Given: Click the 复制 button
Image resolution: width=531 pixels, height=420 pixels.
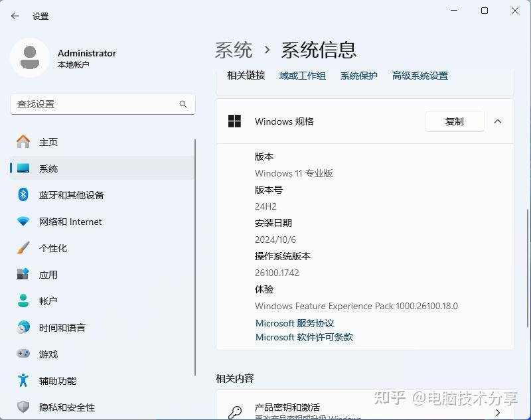Looking at the screenshot, I should (454, 121).
